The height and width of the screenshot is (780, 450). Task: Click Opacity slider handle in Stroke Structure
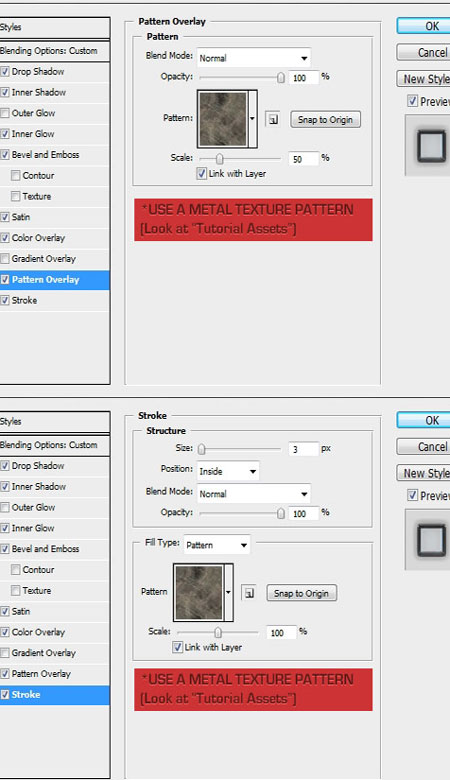click(281, 513)
